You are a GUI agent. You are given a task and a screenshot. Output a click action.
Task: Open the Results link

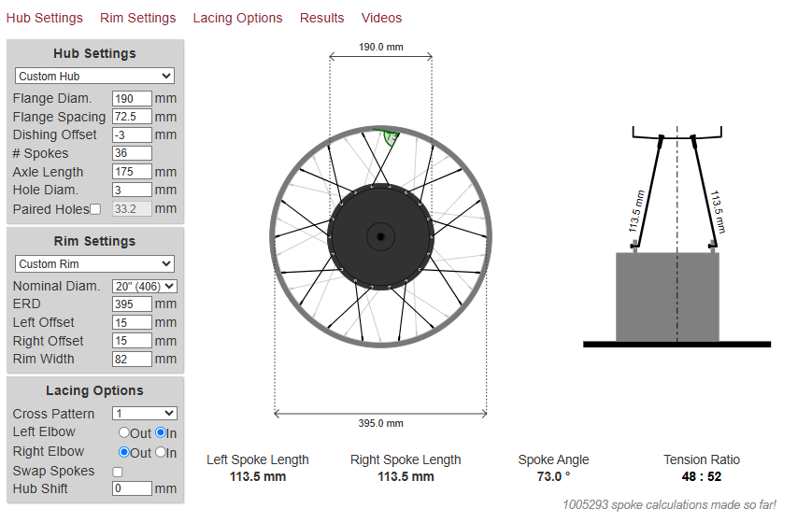(321, 18)
